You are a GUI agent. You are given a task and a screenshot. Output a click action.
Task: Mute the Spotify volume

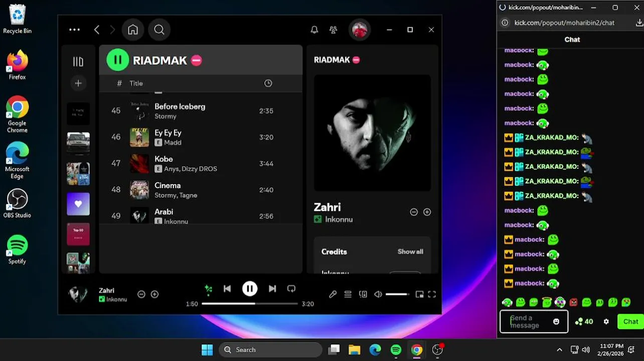pos(378,294)
